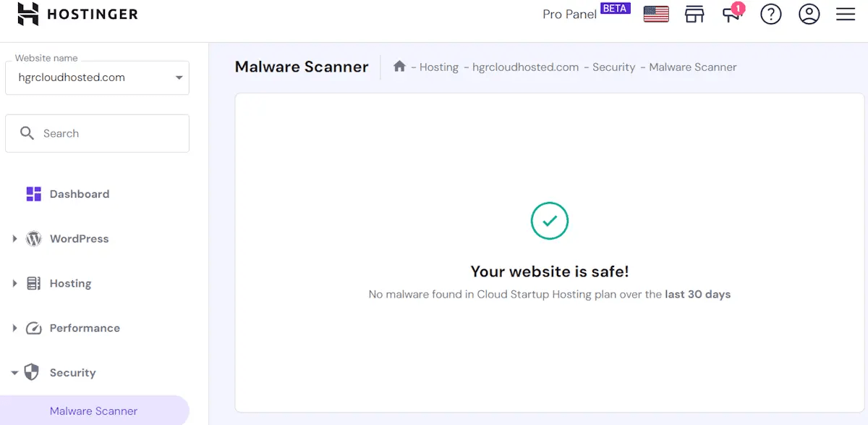Click hgrcloudhosted.com in the breadcrumb

coord(524,67)
